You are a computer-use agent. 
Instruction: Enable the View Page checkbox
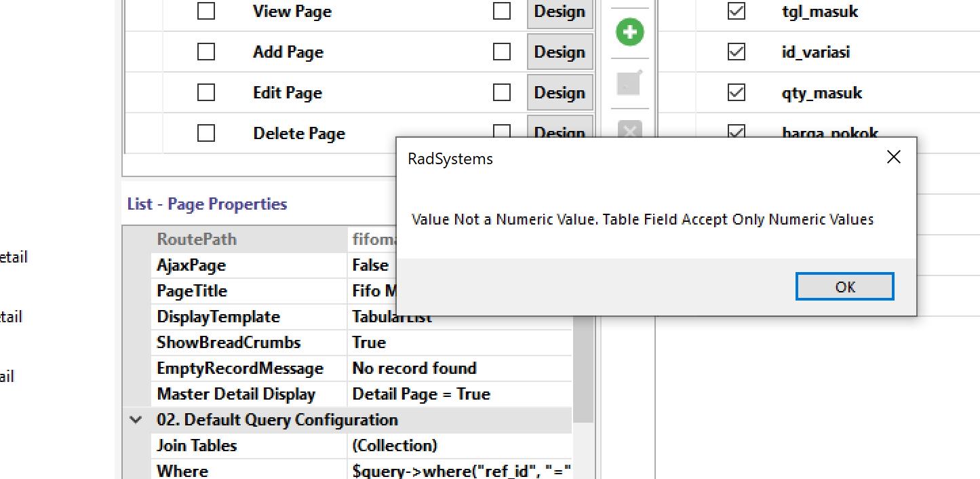click(206, 12)
